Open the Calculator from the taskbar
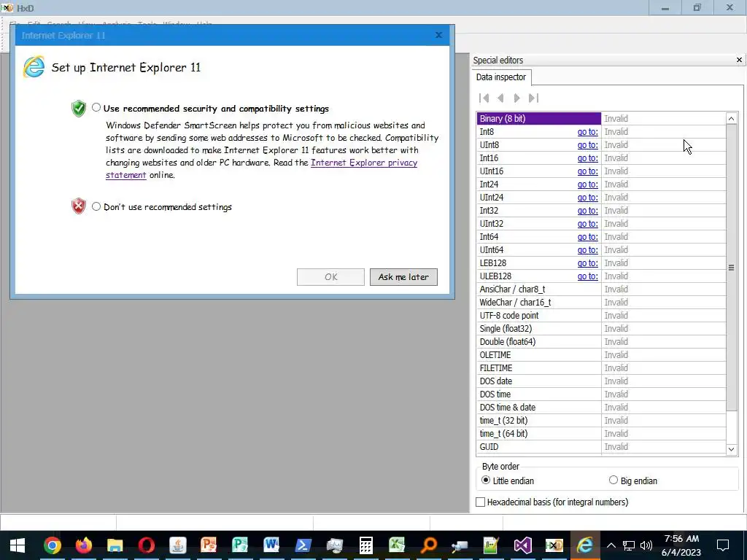The image size is (747, 560). [x=366, y=545]
